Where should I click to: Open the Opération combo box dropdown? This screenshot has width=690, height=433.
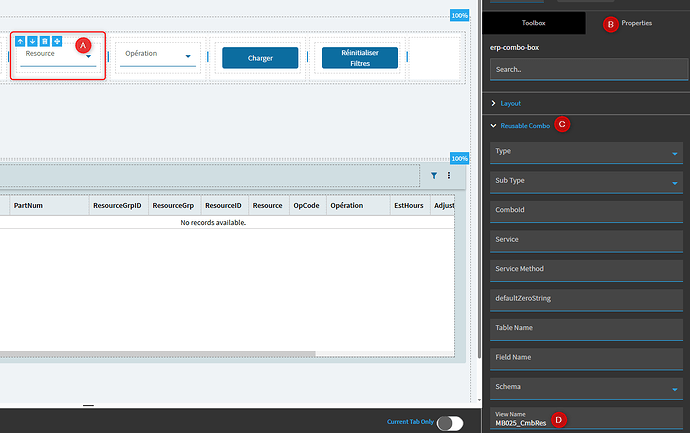tap(188, 56)
